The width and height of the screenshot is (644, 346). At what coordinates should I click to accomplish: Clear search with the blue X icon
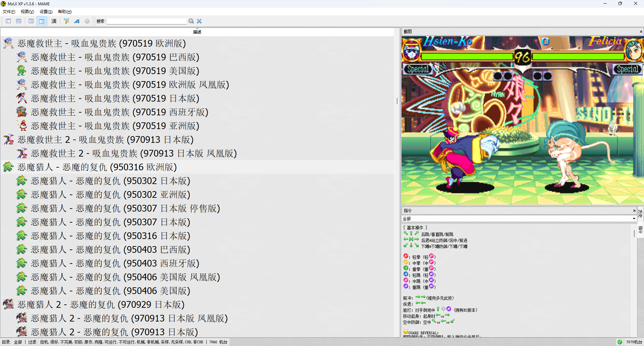coord(199,21)
